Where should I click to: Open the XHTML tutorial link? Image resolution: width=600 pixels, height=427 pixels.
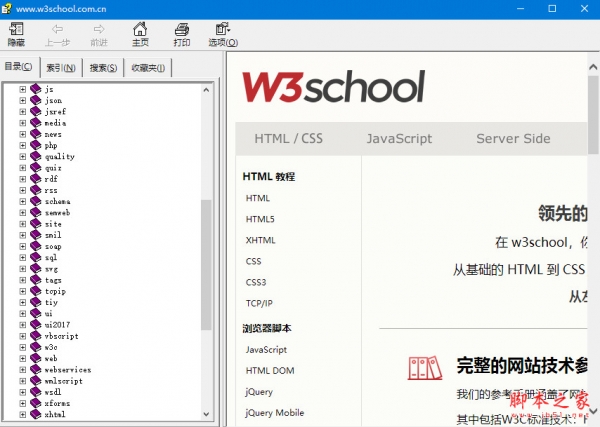[261, 240]
